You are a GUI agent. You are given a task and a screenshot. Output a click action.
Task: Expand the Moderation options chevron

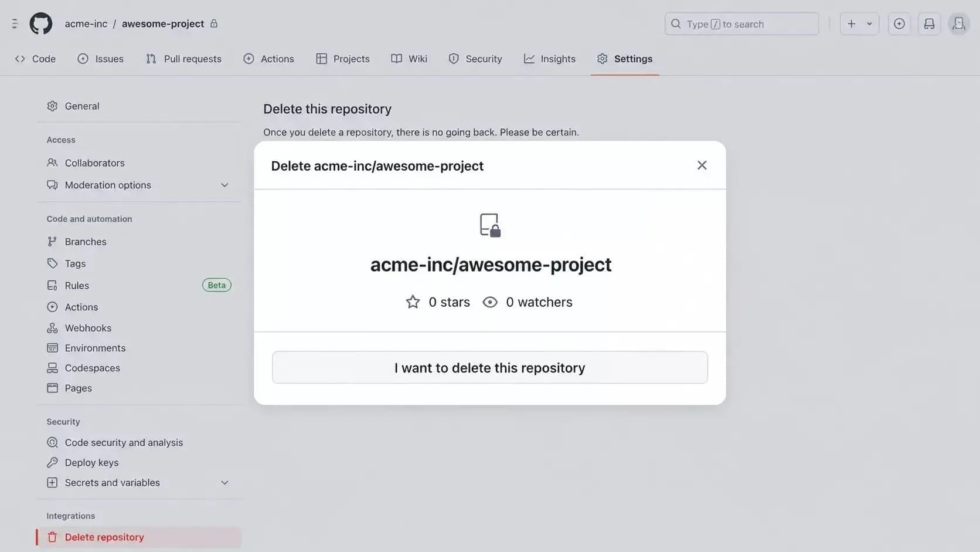coord(224,185)
